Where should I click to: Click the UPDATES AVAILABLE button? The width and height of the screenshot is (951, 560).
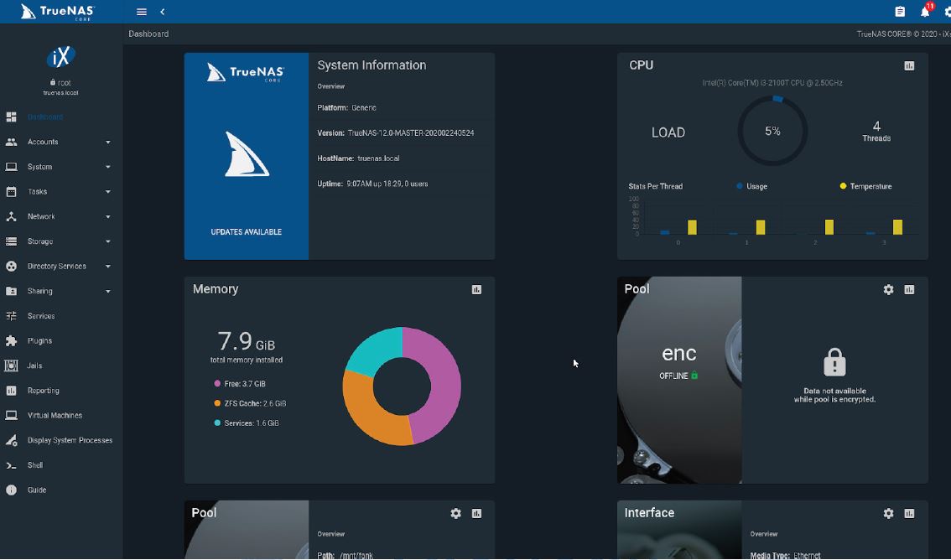point(247,231)
